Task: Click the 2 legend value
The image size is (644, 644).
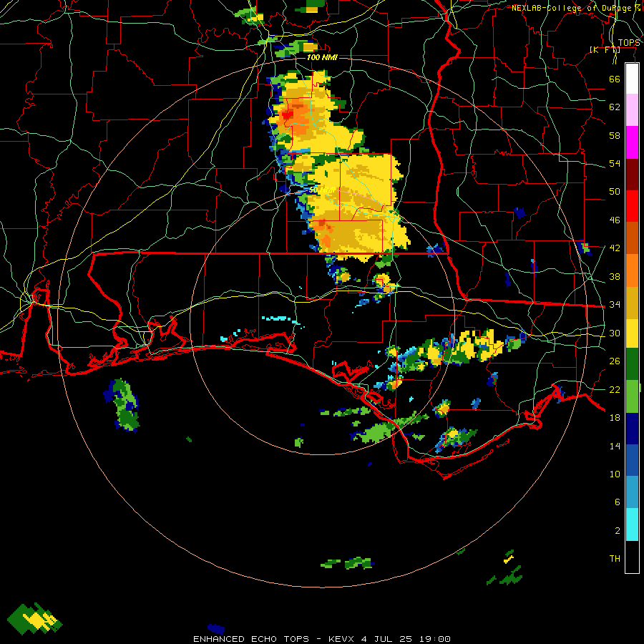Action: tap(617, 531)
